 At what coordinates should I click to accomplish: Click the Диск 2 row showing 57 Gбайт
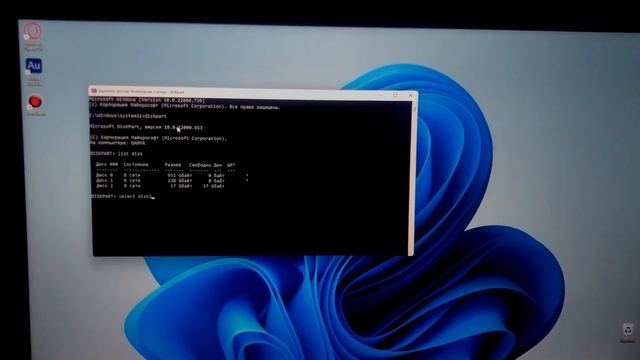tap(160, 186)
